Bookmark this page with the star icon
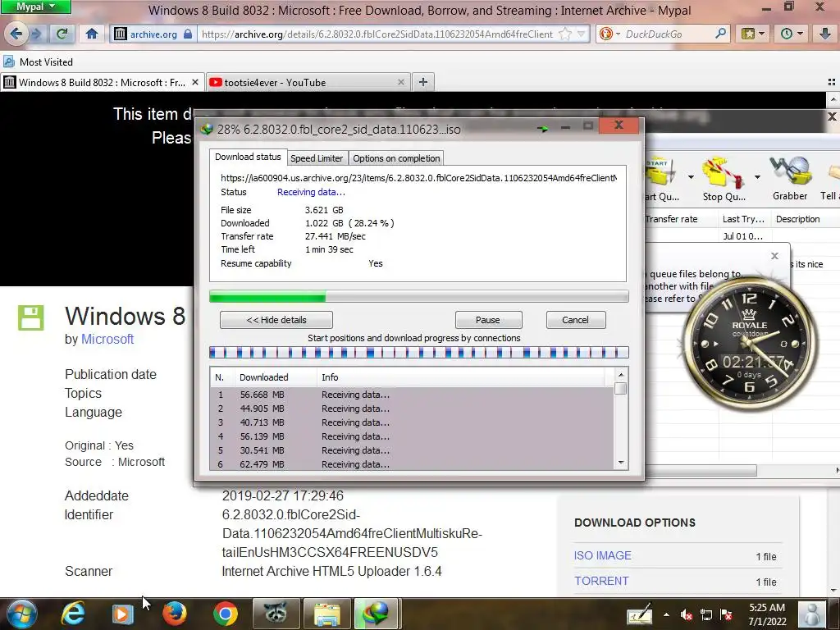Viewport: 840px width, 630px height. coord(564,34)
